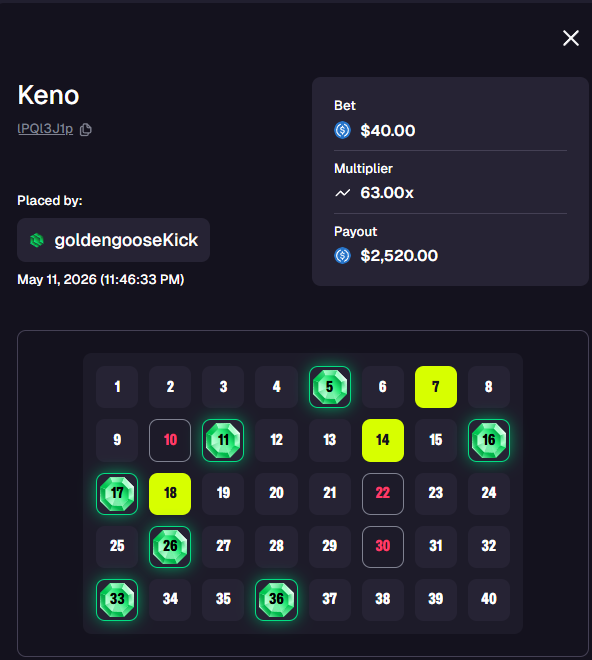Click Keno tile number 39
Screen dimensions: 592x660
pyautogui.click(x=436, y=599)
